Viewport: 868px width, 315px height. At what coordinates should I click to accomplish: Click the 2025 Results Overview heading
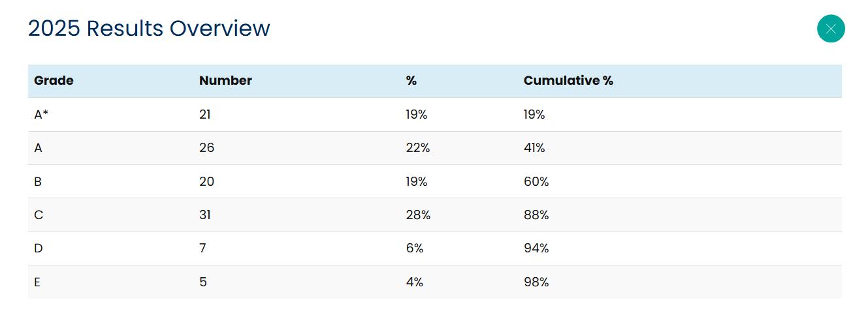click(x=149, y=29)
